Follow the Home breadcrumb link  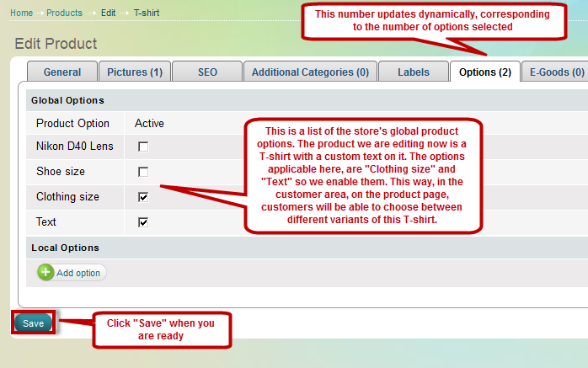click(x=22, y=13)
